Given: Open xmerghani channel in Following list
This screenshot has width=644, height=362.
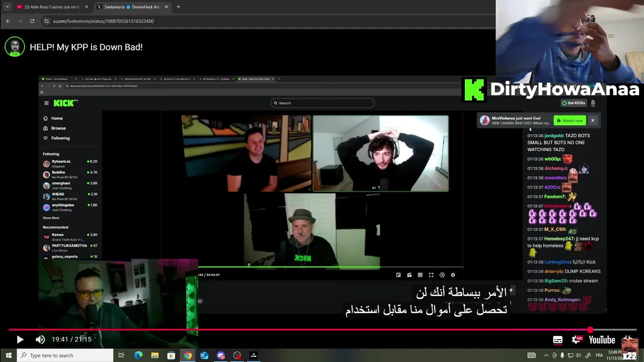Looking at the screenshot, I should point(70,185).
